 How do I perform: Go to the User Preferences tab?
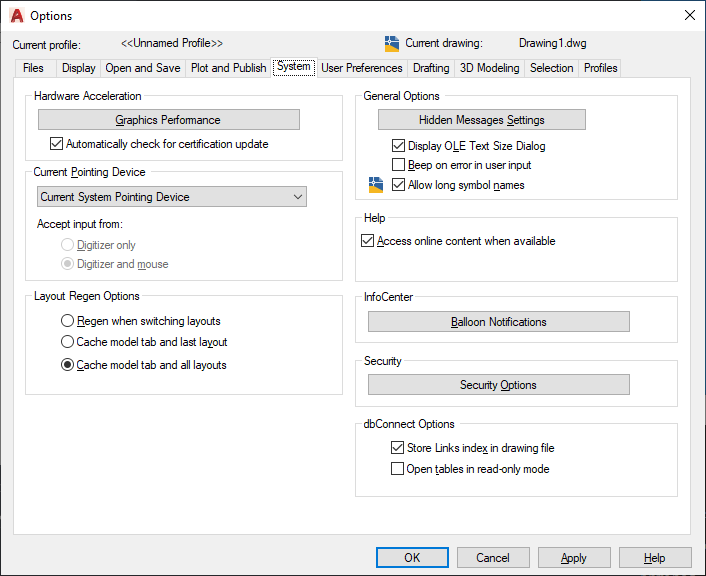(x=362, y=68)
